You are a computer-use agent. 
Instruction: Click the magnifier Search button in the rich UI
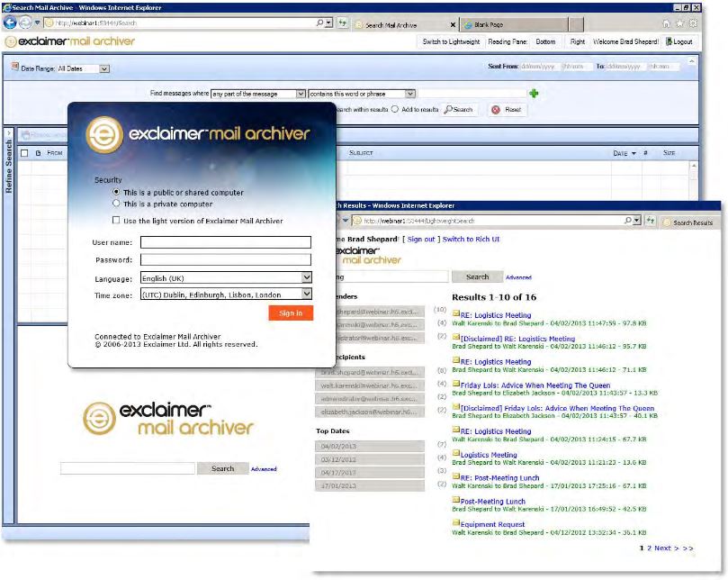coord(459,110)
